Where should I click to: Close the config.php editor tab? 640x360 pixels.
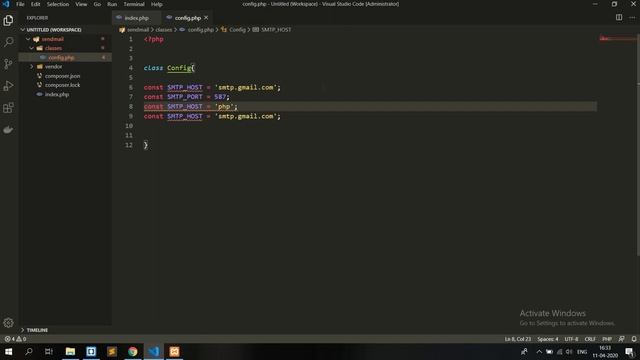pyautogui.click(x=206, y=18)
